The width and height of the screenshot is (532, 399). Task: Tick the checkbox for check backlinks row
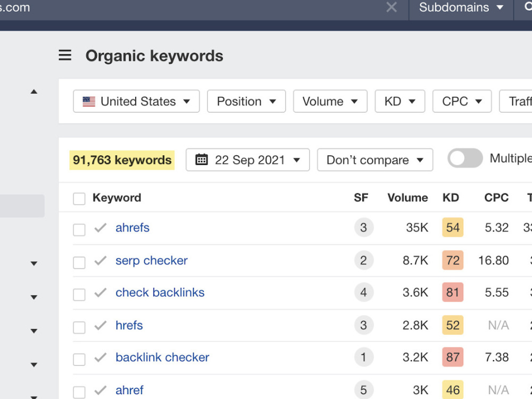79,295
